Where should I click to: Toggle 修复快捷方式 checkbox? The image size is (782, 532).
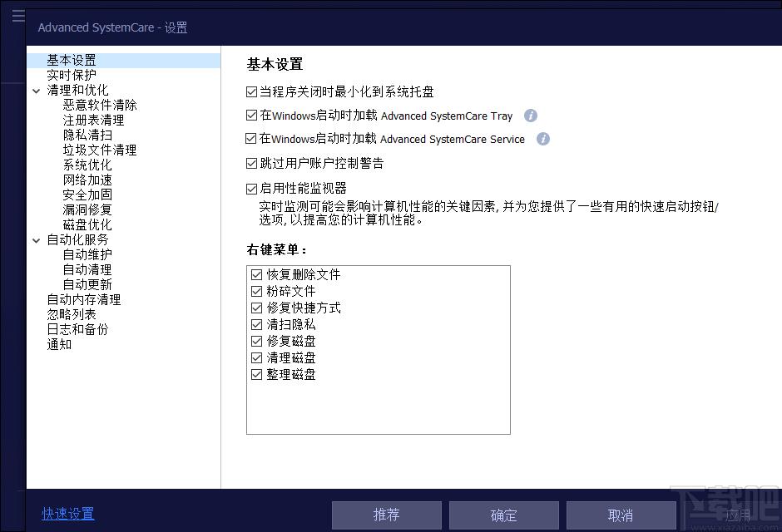[x=256, y=308]
